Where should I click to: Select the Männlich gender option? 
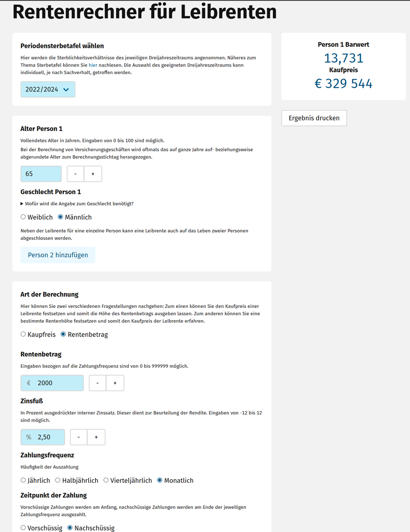(x=61, y=217)
